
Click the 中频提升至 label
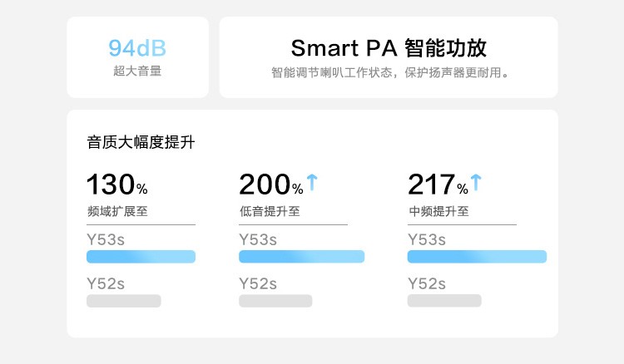(x=438, y=211)
